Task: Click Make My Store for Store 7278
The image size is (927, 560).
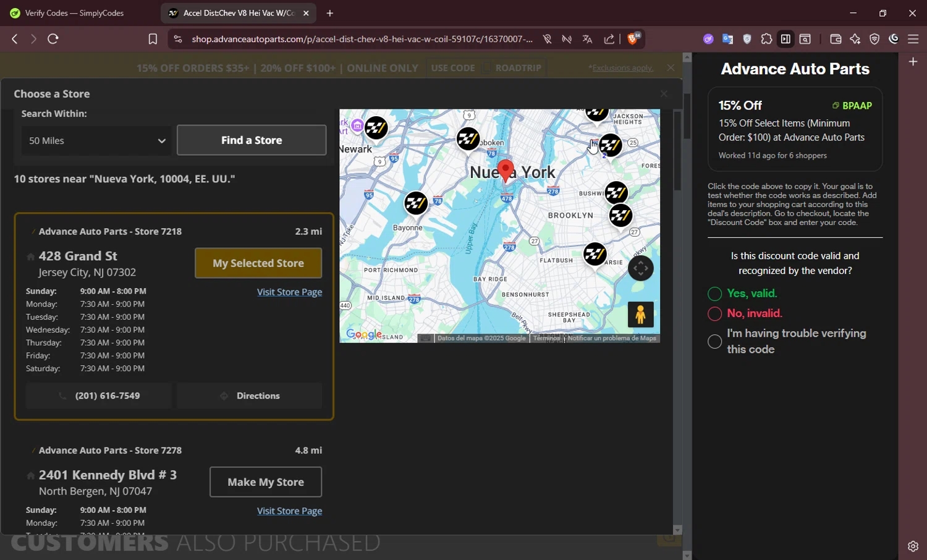Action: tap(265, 482)
